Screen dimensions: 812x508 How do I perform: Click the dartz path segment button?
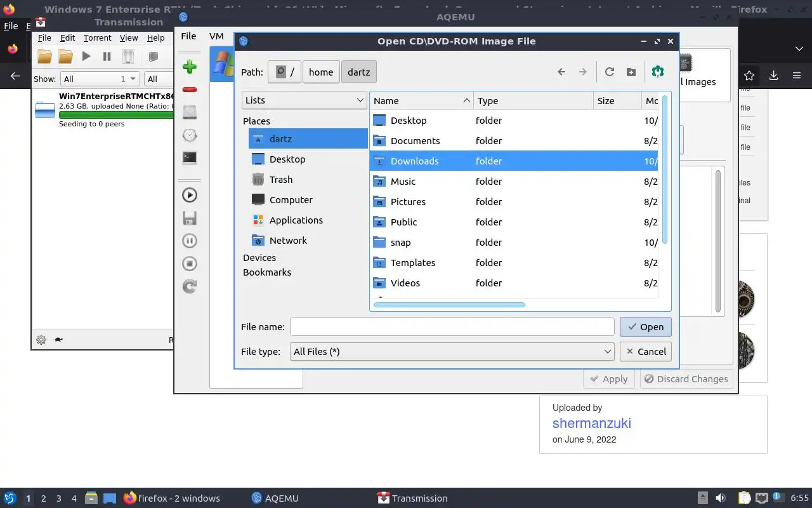point(359,72)
